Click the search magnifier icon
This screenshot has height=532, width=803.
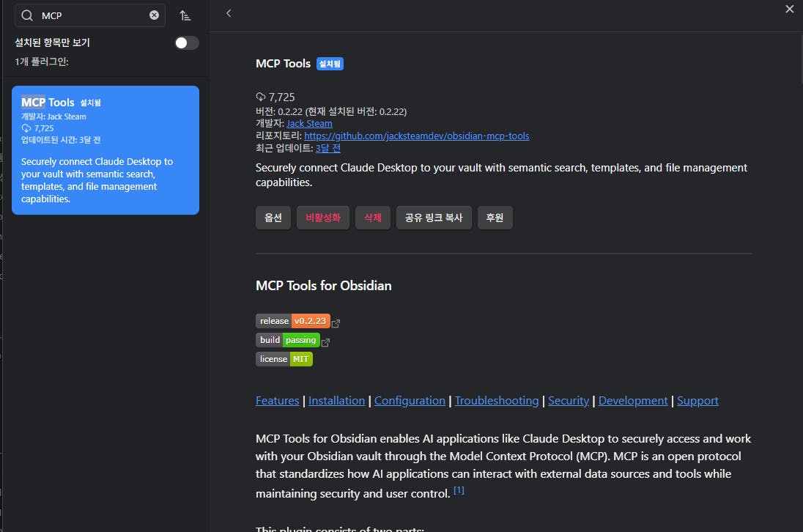point(27,15)
